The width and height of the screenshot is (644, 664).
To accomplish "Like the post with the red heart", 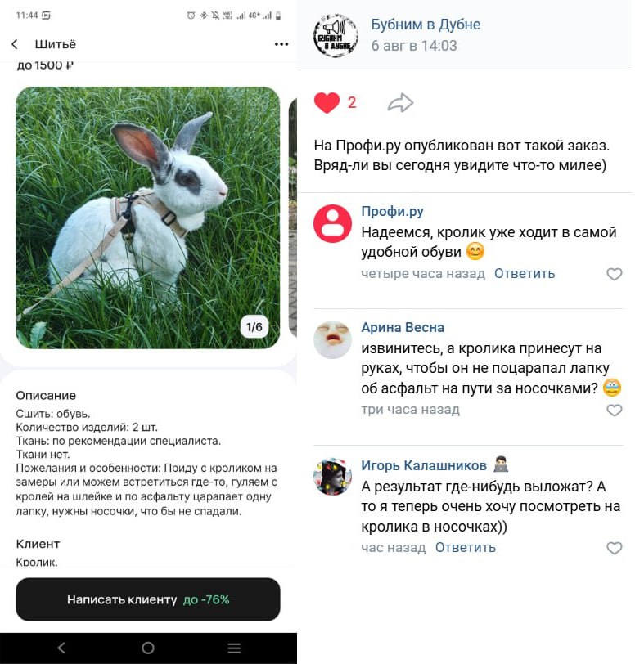I will click(x=327, y=102).
